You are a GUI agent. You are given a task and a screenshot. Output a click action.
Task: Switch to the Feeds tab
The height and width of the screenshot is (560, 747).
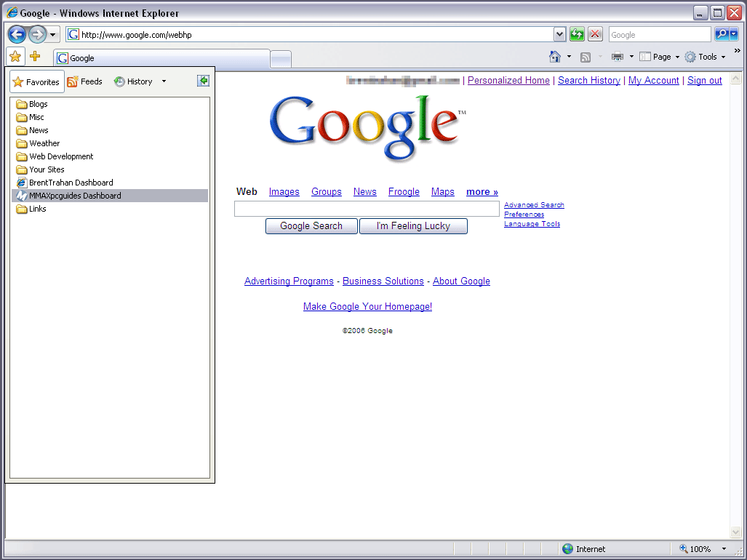click(x=85, y=81)
